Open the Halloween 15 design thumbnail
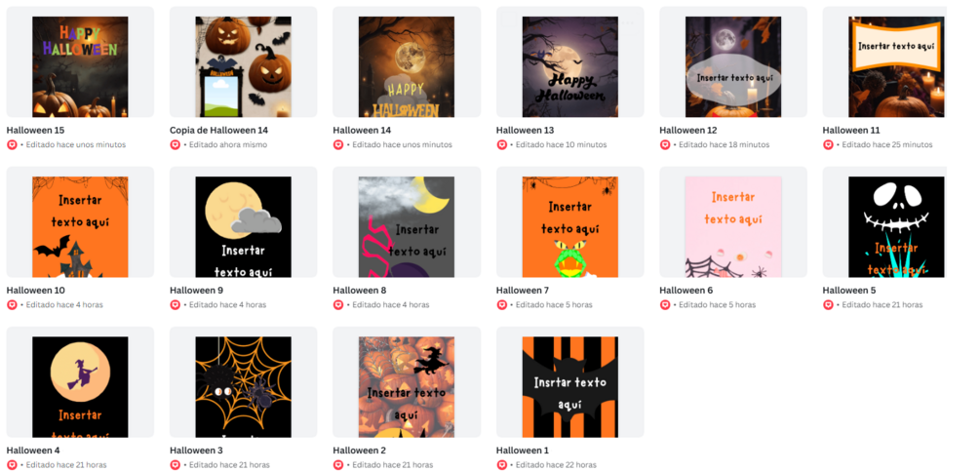This screenshot has width=980, height=472. click(80, 67)
